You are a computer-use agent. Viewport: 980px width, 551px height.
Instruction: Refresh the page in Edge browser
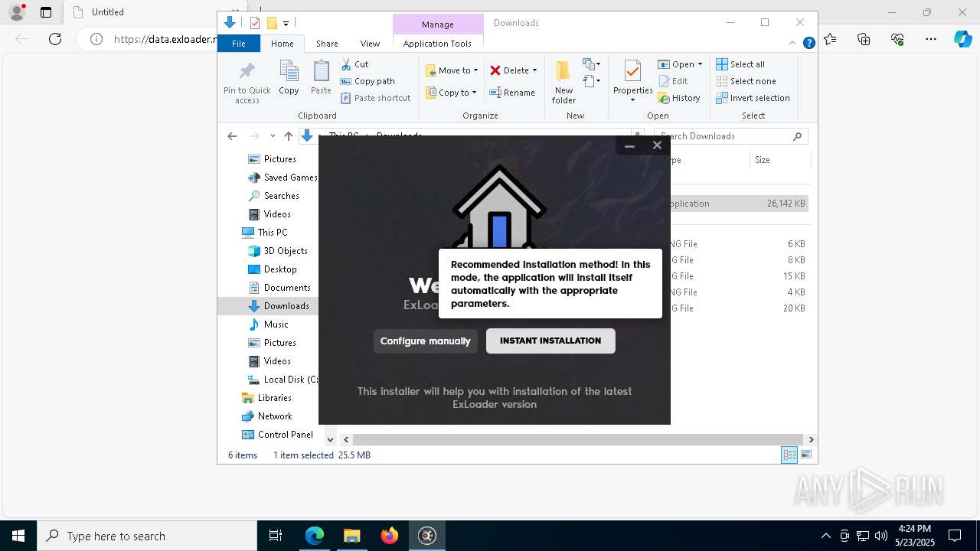coord(55,39)
